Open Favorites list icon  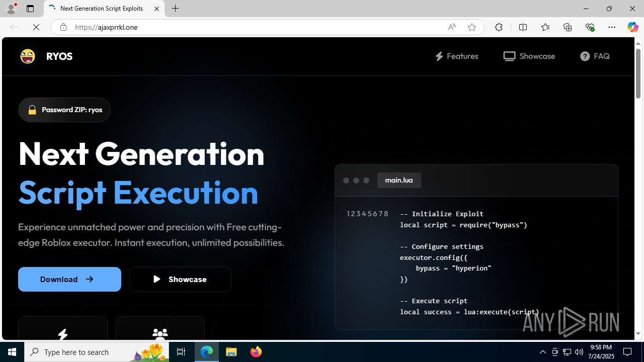point(545,27)
